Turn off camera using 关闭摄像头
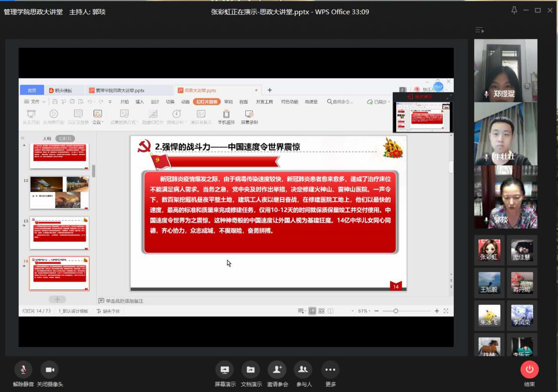The height and width of the screenshot is (392, 558). pos(50,370)
